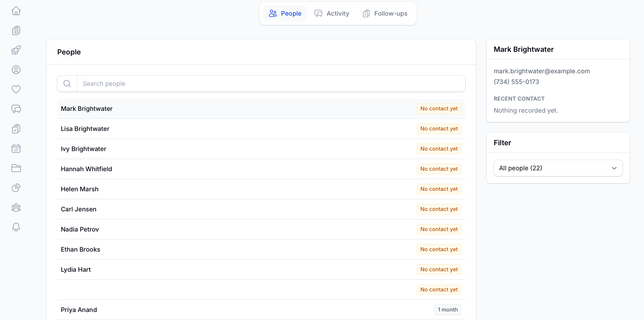Open the All people (22) filter dropdown
The height and width of the screenshot is (320, 644).
[x=558, y=168]
